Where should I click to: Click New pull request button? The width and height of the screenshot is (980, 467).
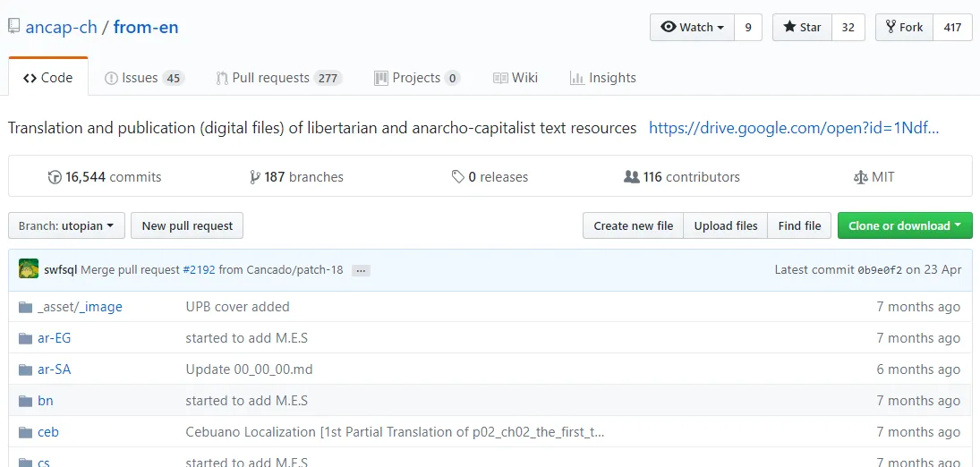187,225
